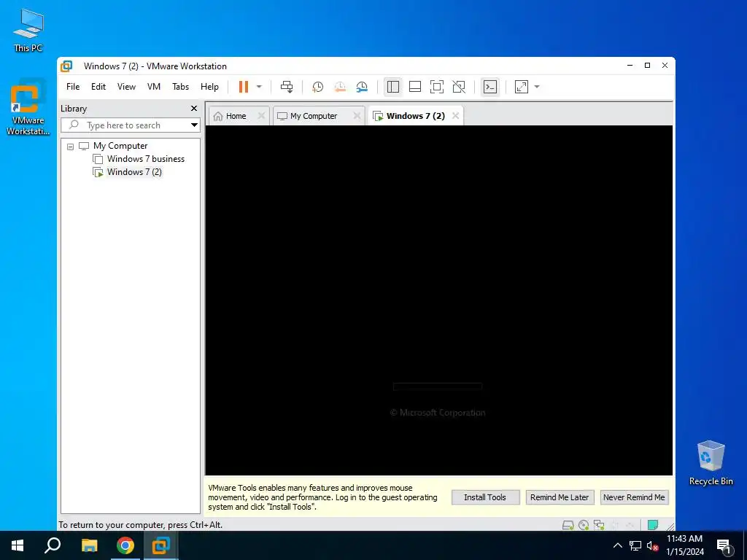Click the VMware Workstation taskbar button
Screen dimensions: 747x560
click(x=161, y=545)
